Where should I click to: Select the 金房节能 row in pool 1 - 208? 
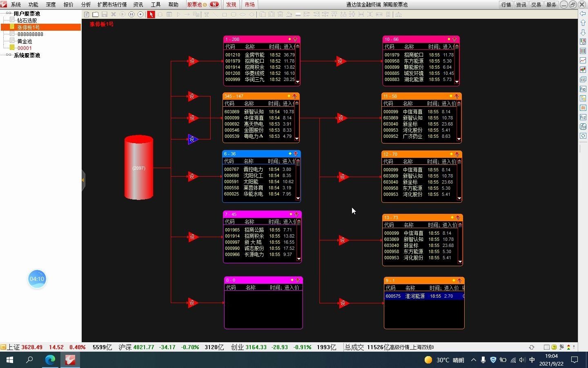(260, 55)
